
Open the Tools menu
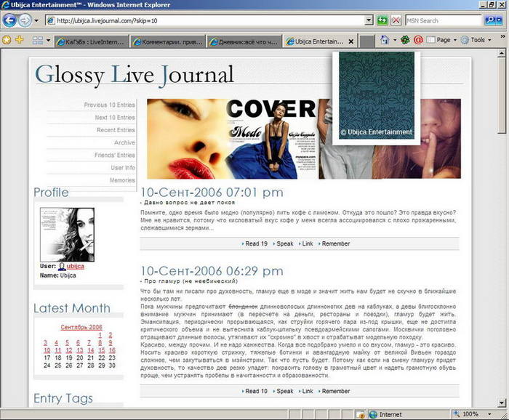[476, 40]
